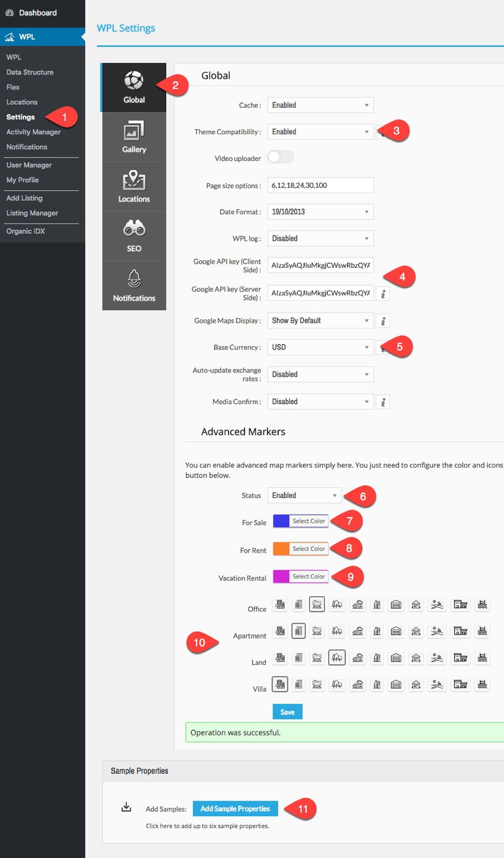Select the globe icon on the Global tab

(x=134, y=80)
